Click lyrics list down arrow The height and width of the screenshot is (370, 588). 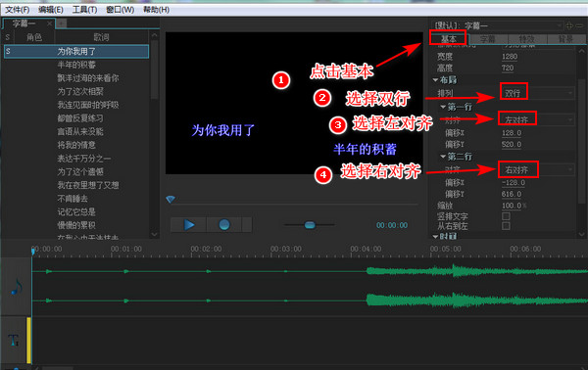154,235
